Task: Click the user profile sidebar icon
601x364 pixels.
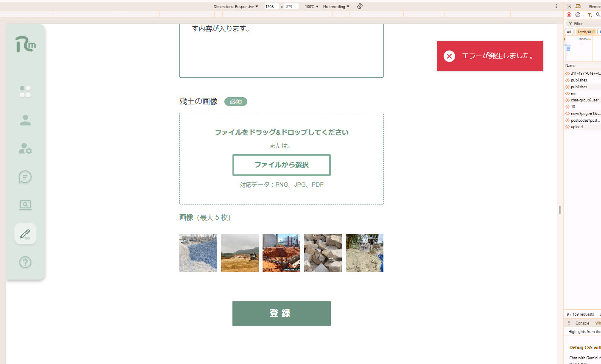Action: tap(25, 120)
